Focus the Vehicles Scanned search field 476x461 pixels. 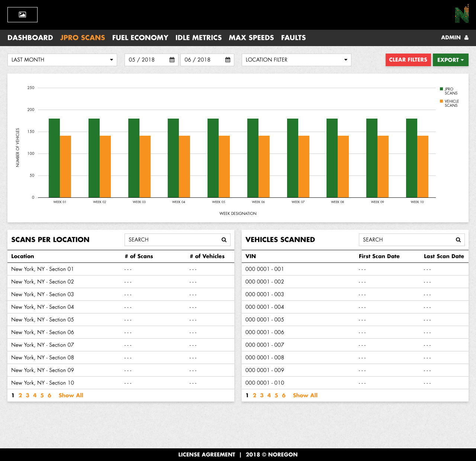coord(405,240)
